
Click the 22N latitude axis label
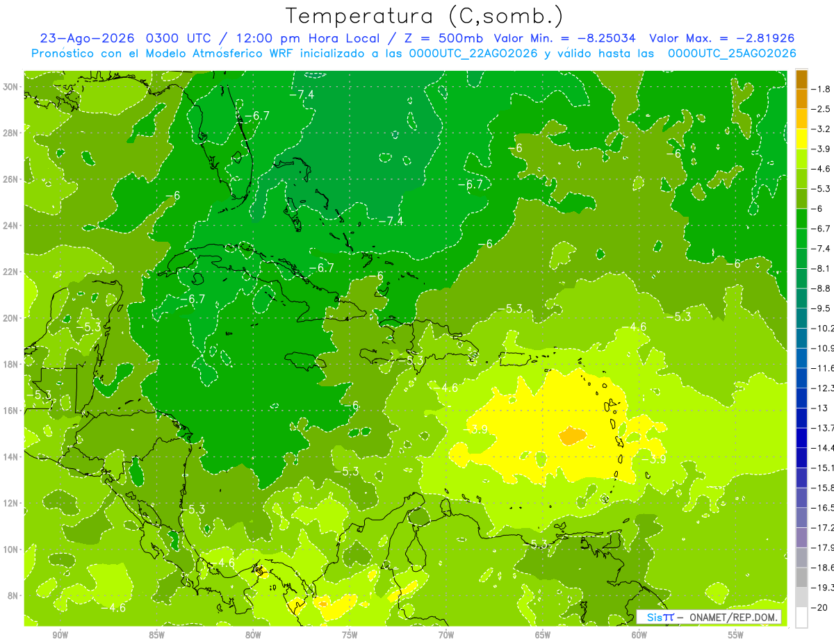tap(10, 272)
